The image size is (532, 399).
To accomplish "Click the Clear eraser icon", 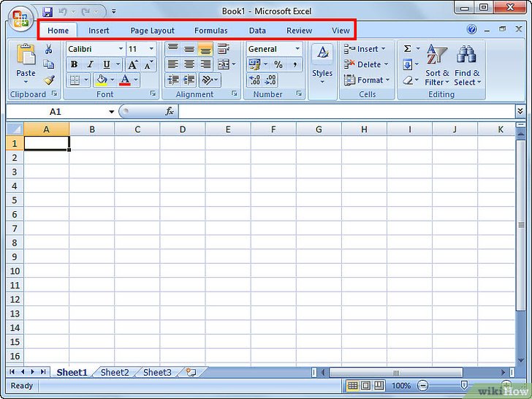I will pos(408,80).
